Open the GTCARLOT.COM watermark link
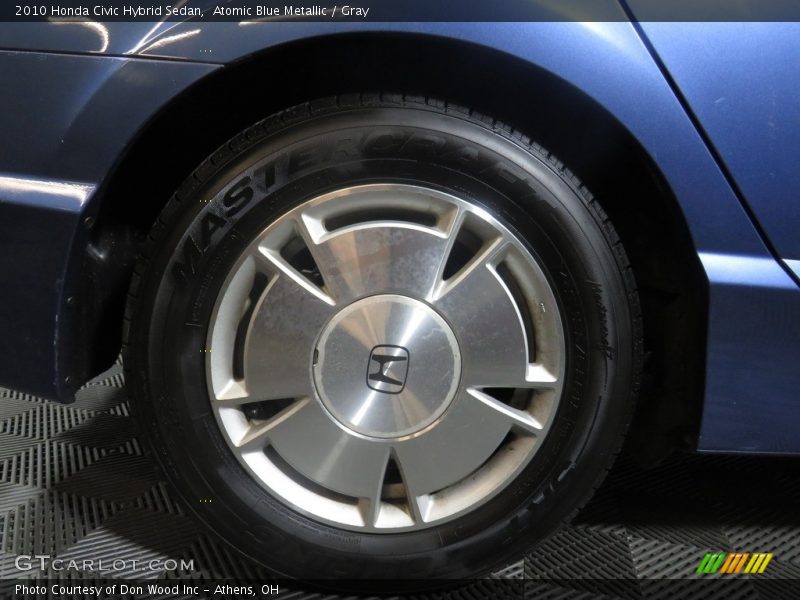The image size is (800, 600). click(x=104, y=564)
